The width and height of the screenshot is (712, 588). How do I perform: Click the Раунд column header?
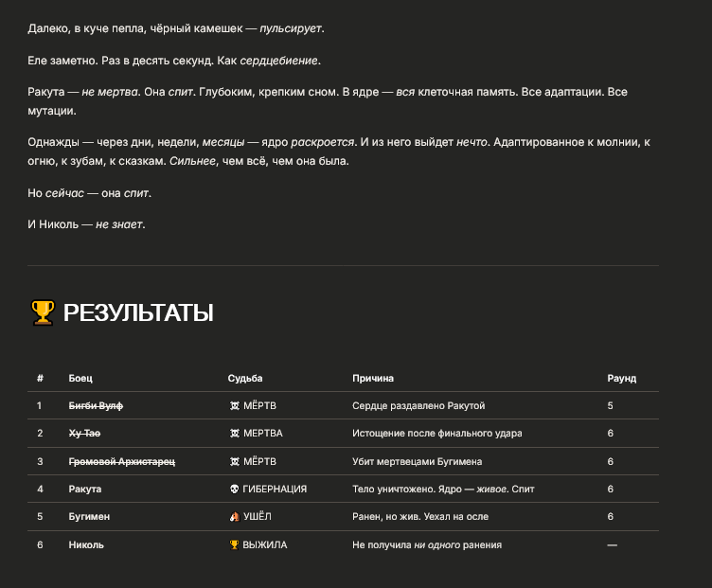622,378
